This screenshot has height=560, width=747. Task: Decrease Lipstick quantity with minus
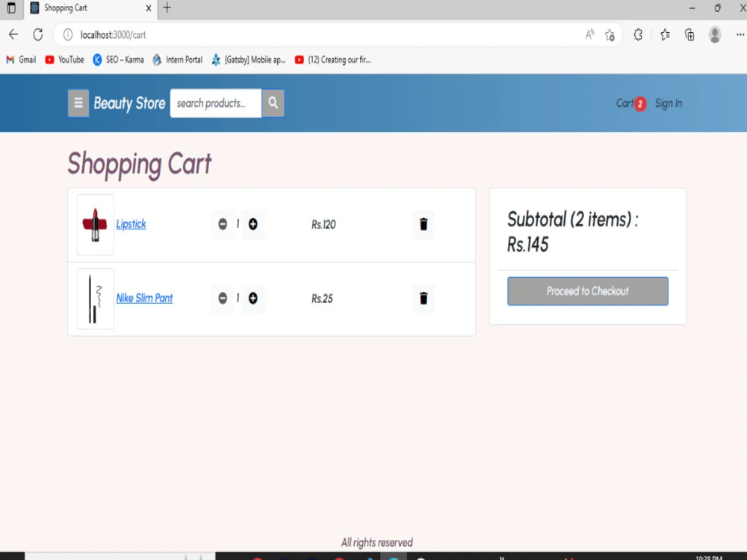[x=223, y=224]
